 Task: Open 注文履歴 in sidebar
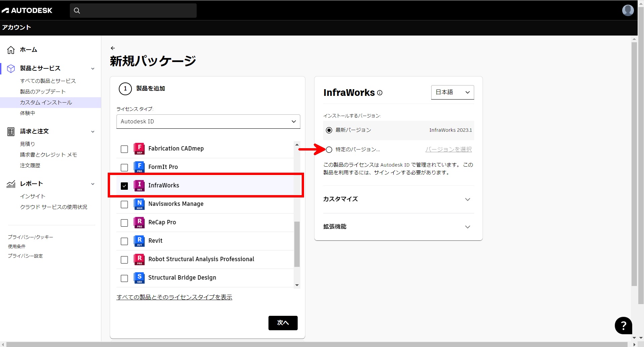(30, 165)
